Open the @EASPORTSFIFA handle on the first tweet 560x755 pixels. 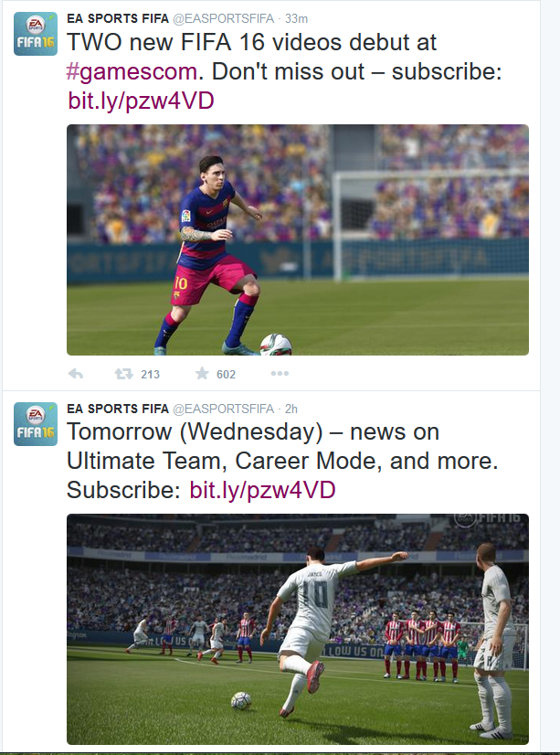tap(223, 19)
